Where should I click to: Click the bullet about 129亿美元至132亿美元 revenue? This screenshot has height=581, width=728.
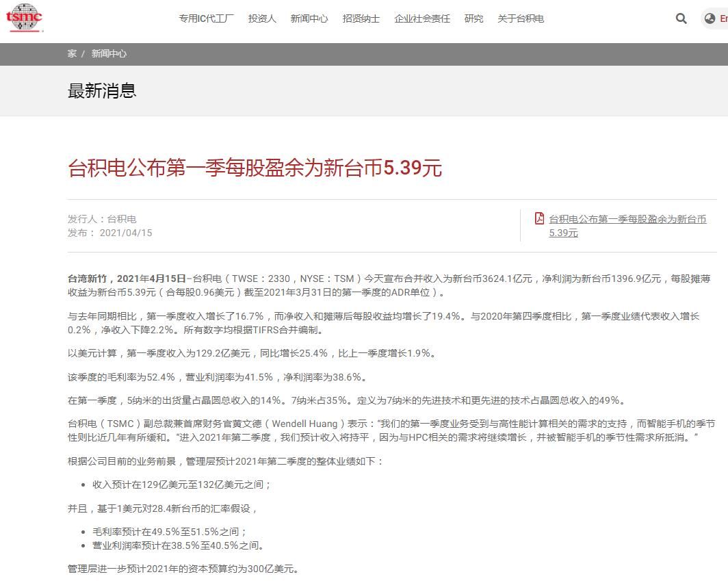[181, 485]
